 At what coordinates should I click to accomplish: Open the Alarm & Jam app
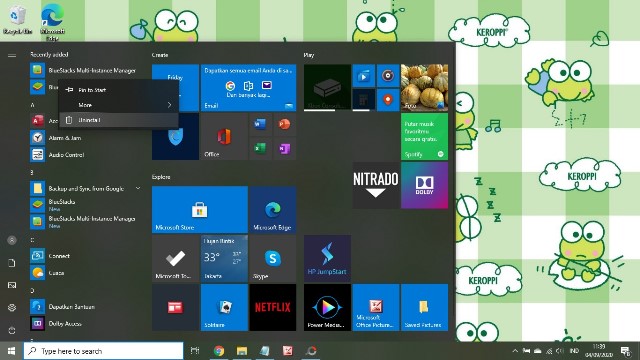point(87,138)
